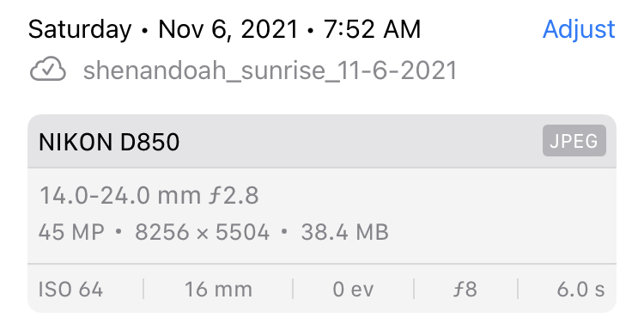The height and width of the screenshot is (330, 644).
Task: Click the ƒ2.8 maximum aperture text
Action: click(x=234, y=196)
